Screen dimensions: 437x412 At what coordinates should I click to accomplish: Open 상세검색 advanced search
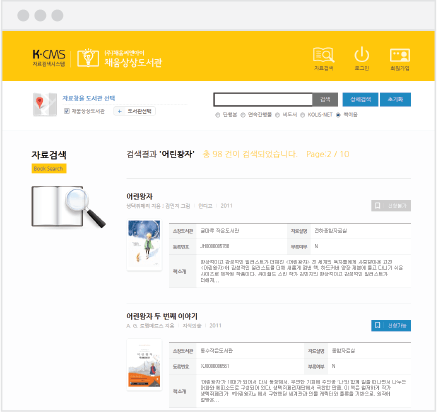(x=360, y=99)
